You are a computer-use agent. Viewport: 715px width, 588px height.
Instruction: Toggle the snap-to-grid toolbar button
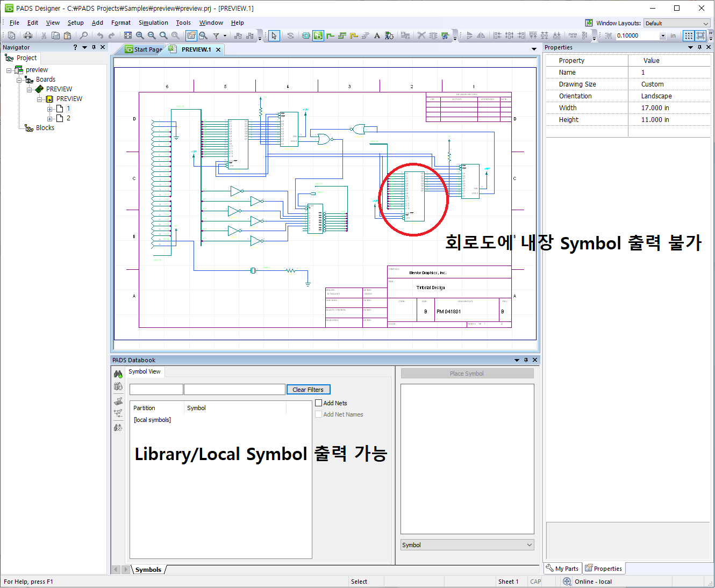pos(700,35)
